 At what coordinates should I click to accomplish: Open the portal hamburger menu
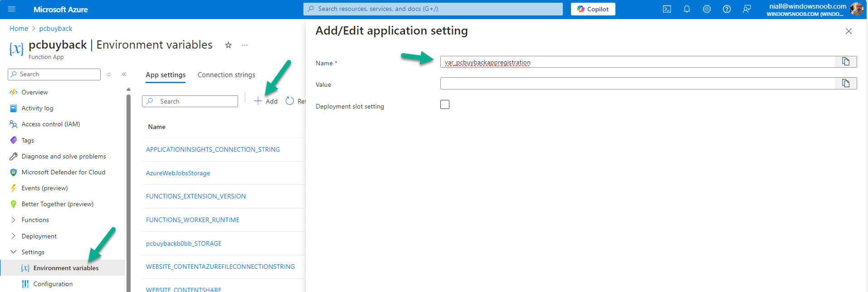[x=12, y=9]
